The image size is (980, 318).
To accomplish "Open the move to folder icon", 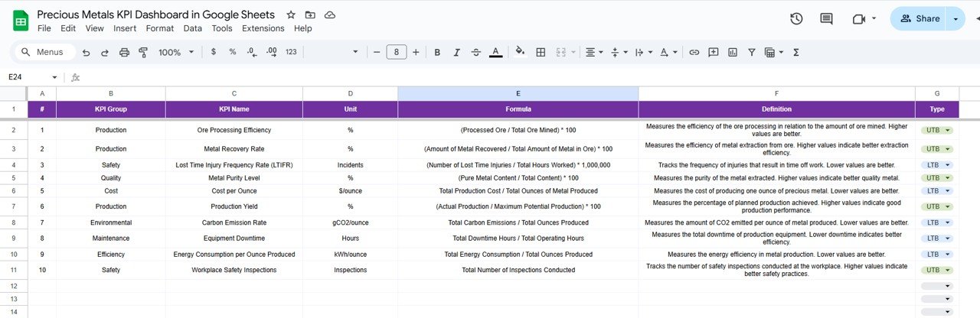I will (x=310, y=15).
